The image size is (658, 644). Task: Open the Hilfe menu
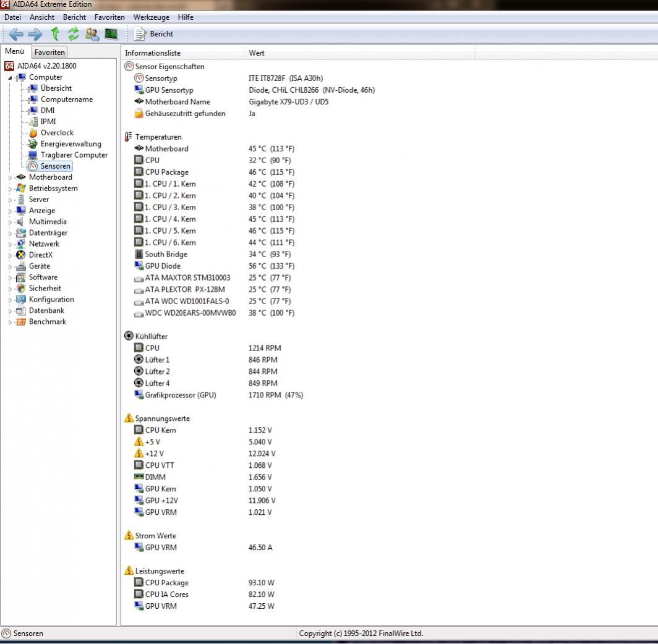pos(186,17)
